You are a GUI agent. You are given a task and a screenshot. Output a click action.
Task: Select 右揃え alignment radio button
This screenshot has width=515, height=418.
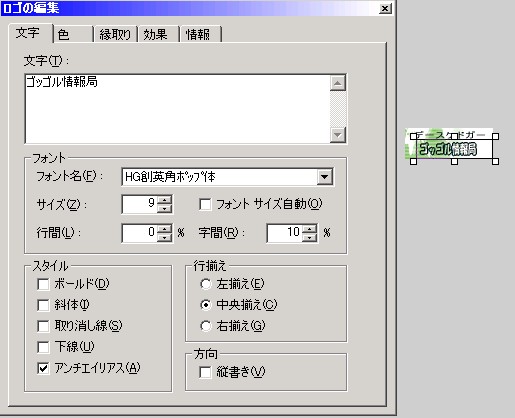pyautogui.click(x=206, y=326)
